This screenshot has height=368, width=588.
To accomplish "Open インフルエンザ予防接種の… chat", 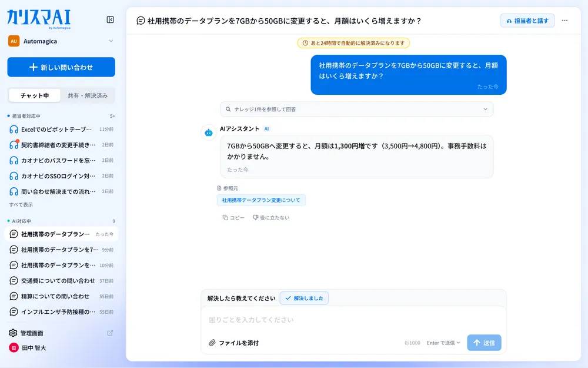I will point(61,311).
